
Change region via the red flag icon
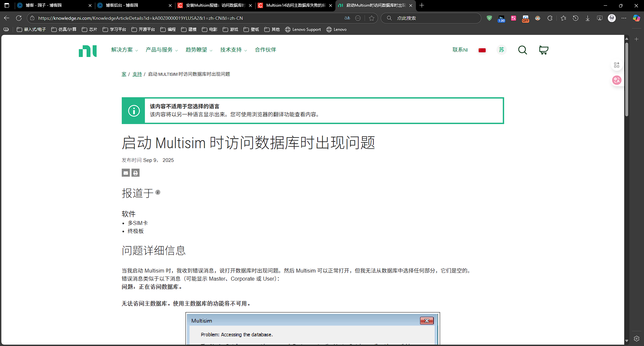tap(482, 50)
